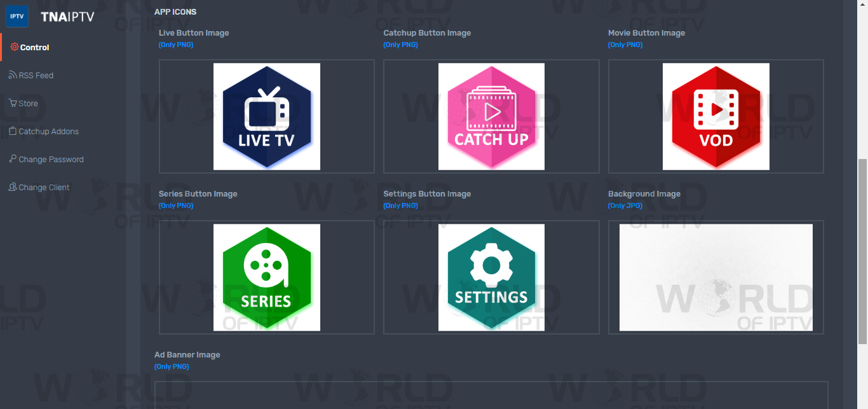
Task: Click Only PNG note under Live Button Image
Action: (x=176, y=45)
